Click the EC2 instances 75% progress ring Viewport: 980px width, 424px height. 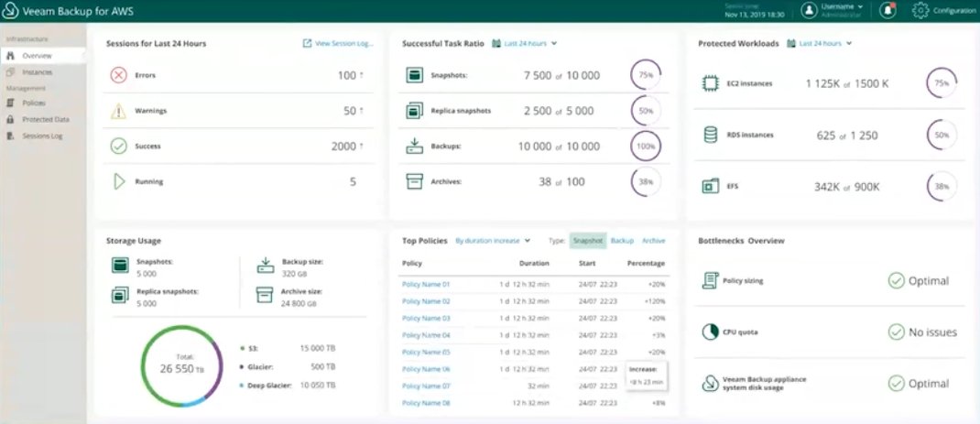point(942,83)
